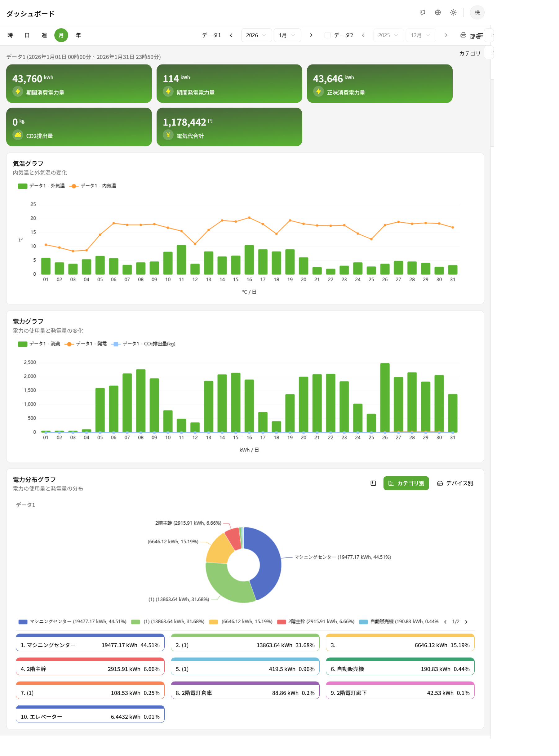Click the カテゴリ別 view button
The height and width of the screenshot is (756, 559).
click(406, 483)
